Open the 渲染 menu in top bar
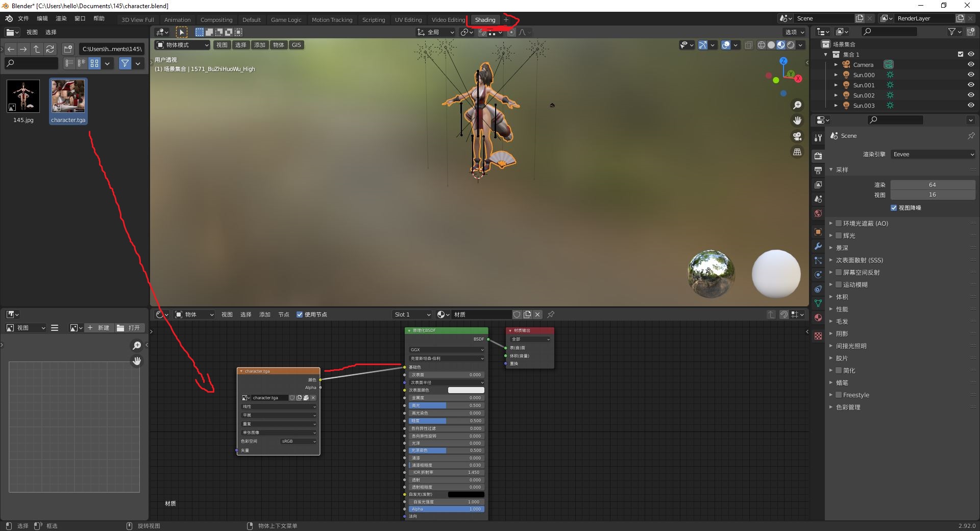Viewport: 980px width, 531px height. pos(61,18)
